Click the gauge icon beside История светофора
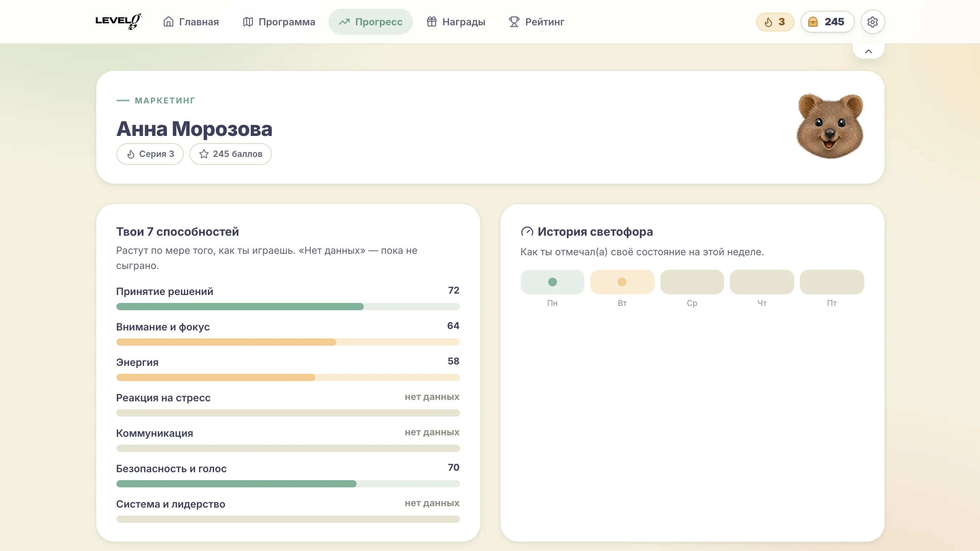The height and width of the screenshot is (551, 980). pos(527,232)
